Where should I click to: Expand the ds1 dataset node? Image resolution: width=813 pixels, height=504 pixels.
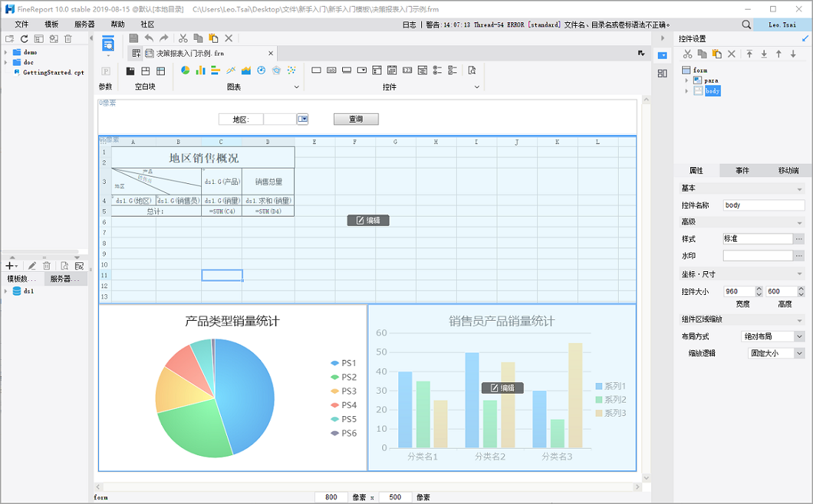tap(6, 291)
